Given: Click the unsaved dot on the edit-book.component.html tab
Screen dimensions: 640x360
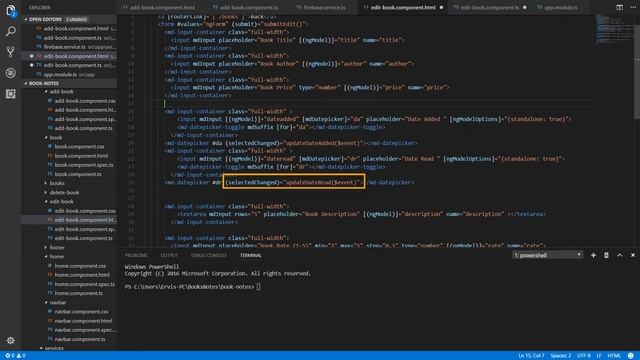Looking at the screenshot, I should tap(441, 7).
